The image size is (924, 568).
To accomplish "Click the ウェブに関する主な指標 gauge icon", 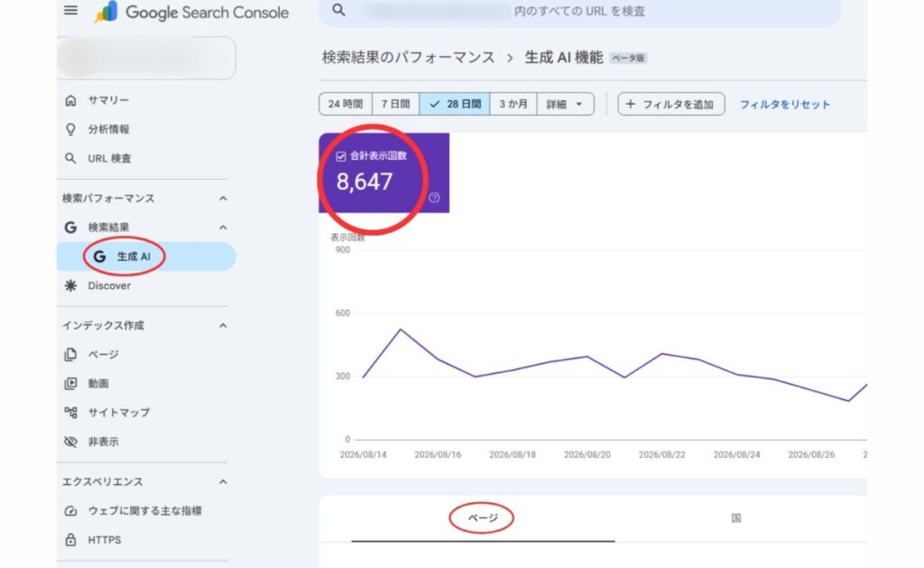I will pyautogui.click(x=70, y=511).
